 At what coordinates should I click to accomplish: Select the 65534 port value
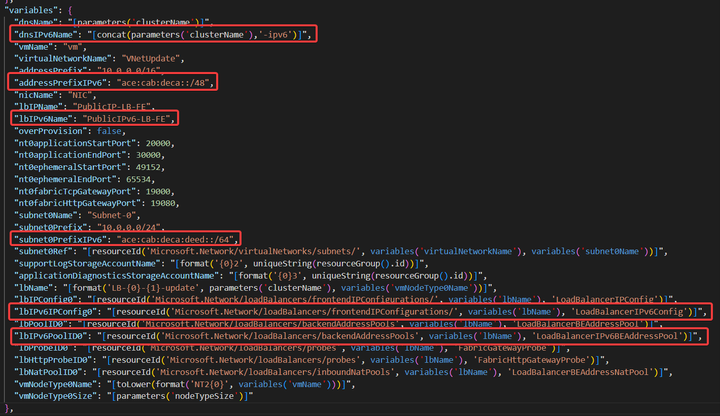pos(138,179)
